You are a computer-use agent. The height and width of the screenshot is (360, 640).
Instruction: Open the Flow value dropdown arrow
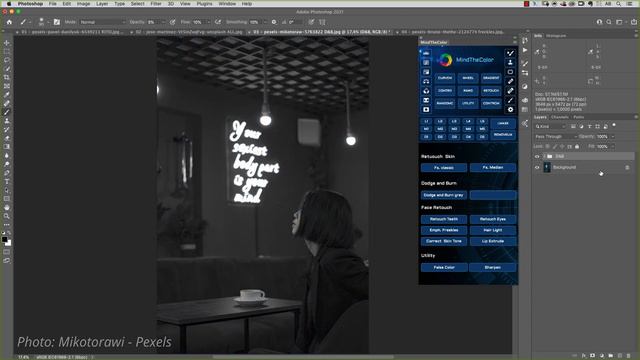[208, 22]
